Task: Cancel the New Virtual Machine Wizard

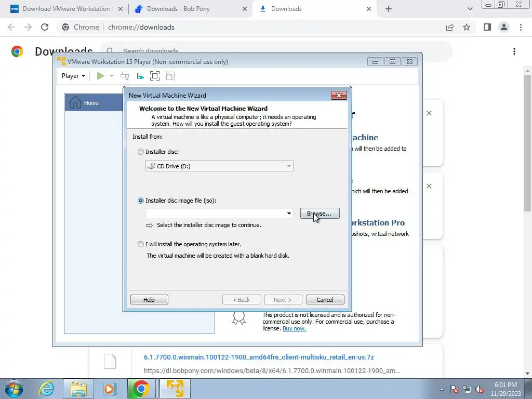Action: point(325,300)
